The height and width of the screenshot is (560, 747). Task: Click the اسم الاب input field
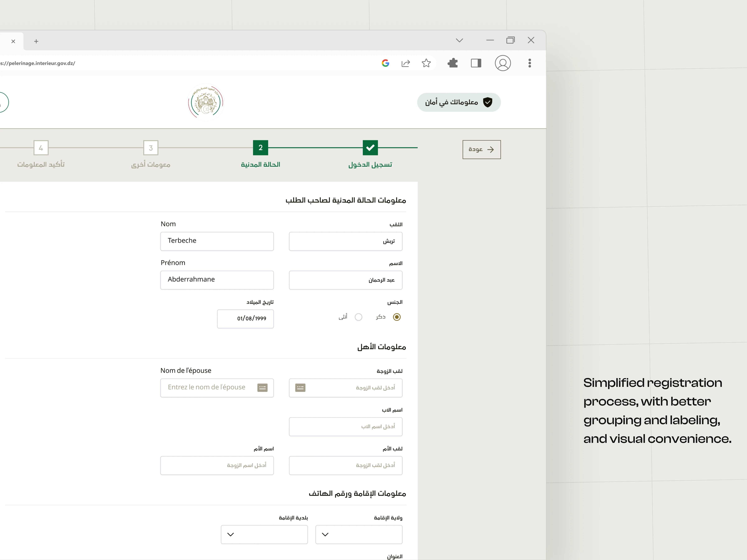pyautogui.click(x=345, y=427)
